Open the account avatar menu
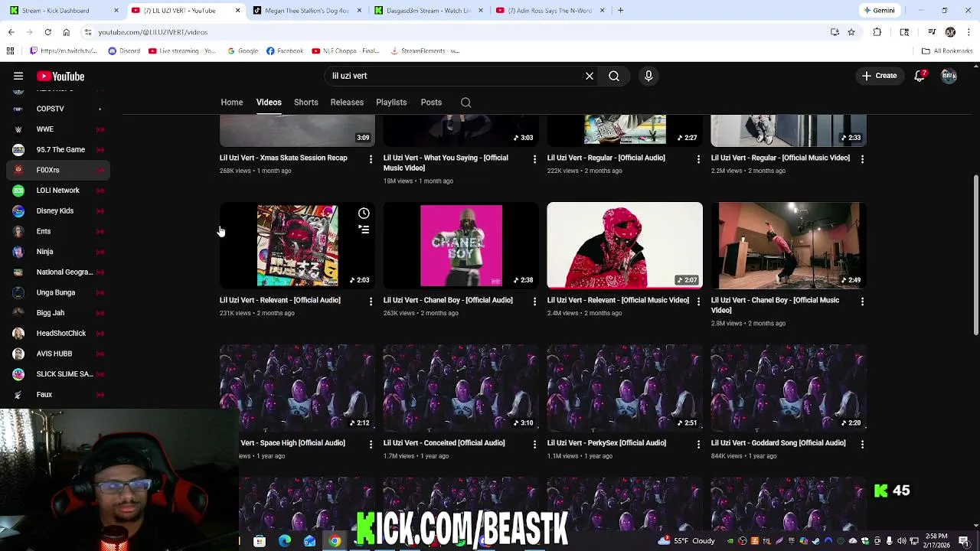 coord(949,76)
